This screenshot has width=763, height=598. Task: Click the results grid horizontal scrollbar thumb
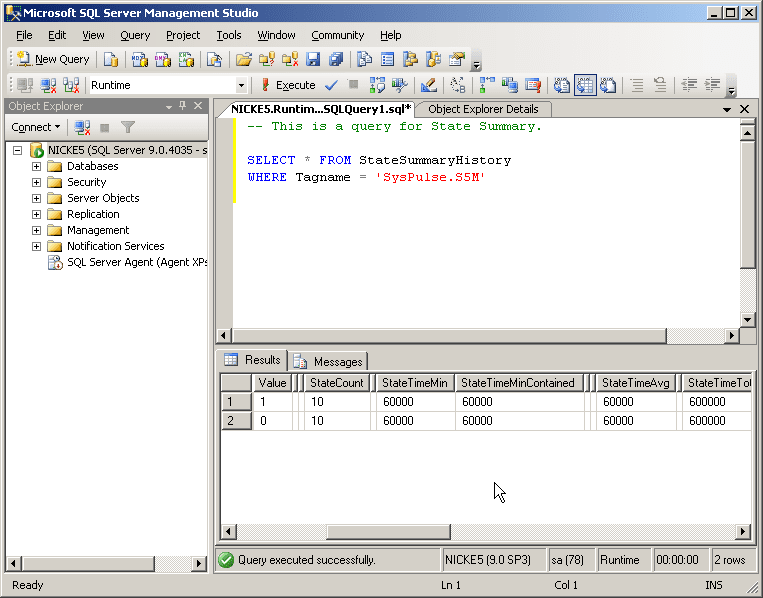click(388, 531)
